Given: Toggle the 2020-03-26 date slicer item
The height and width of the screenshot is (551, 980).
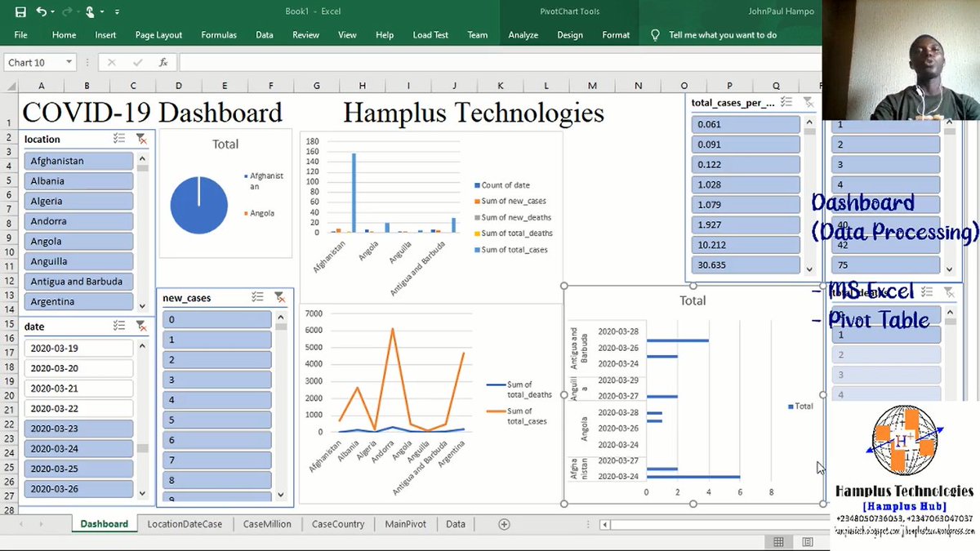Looking at the screenshot, I should pyautogui.click(x=78, y=489).
